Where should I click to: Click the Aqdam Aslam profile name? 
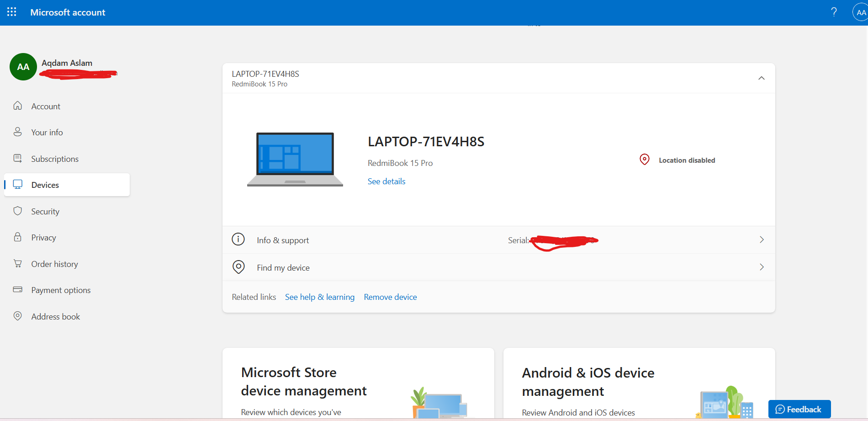pos(67,63)
